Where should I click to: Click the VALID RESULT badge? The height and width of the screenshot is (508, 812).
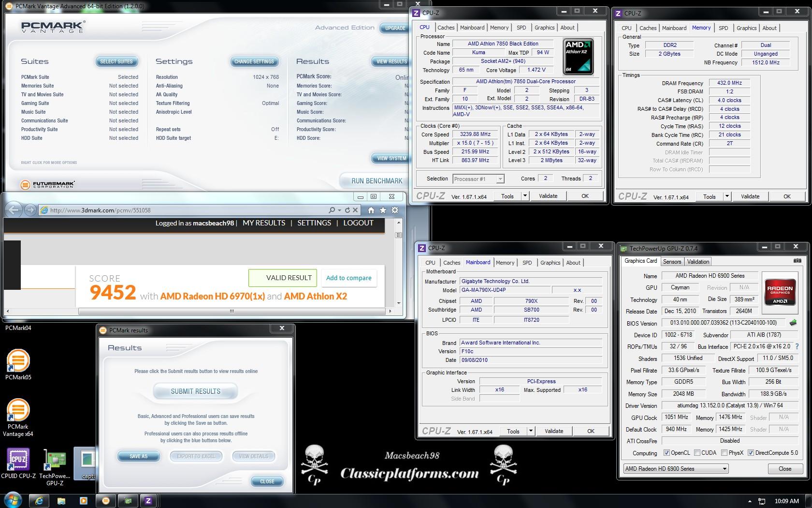[283, 278]
